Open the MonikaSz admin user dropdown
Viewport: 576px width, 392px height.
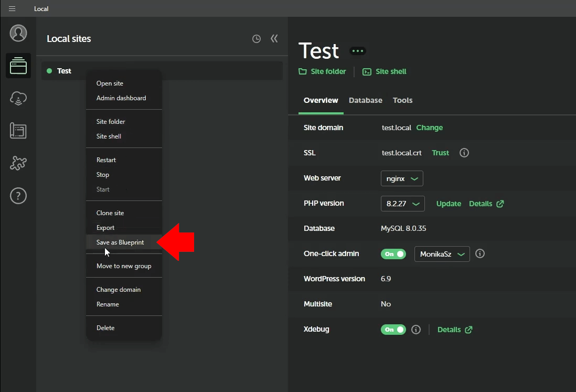point(442,254)
